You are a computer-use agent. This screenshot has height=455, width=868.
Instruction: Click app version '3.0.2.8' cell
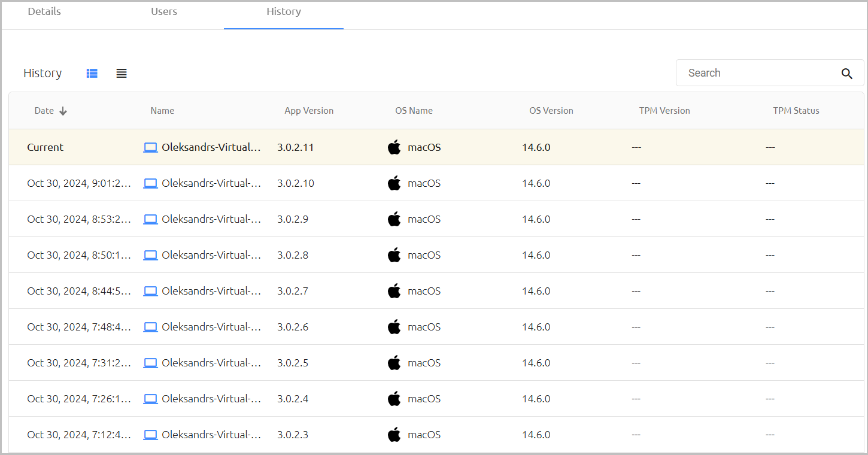pos(293,255)
